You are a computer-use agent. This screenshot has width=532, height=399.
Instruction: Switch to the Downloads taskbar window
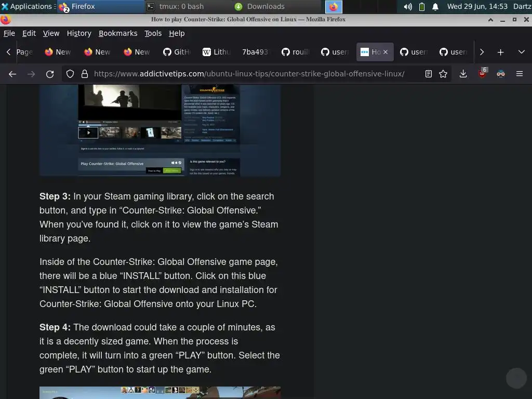click(x=276, y=6)
